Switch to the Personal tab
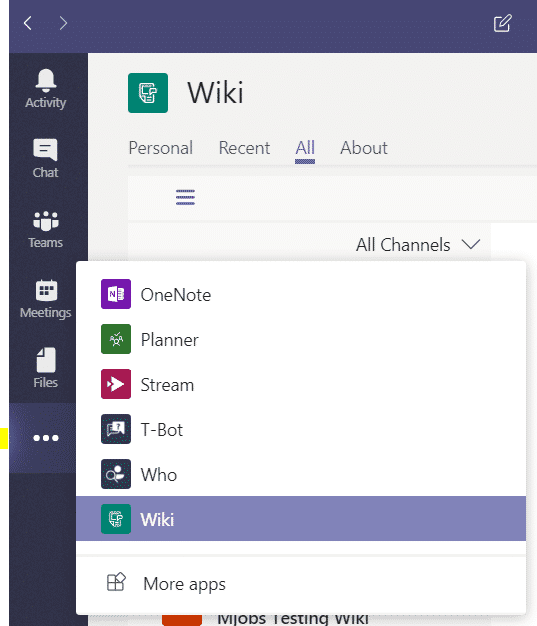Viewport: 537px width, 626px height. tap(161, 148)
